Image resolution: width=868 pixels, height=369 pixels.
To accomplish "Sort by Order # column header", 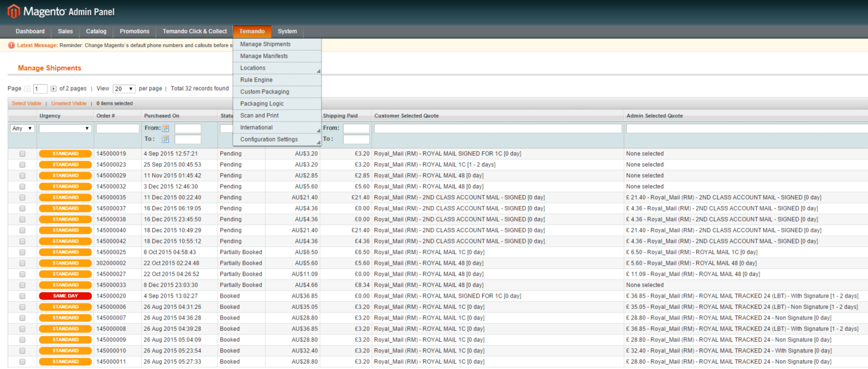I will (x=105, y=116).
